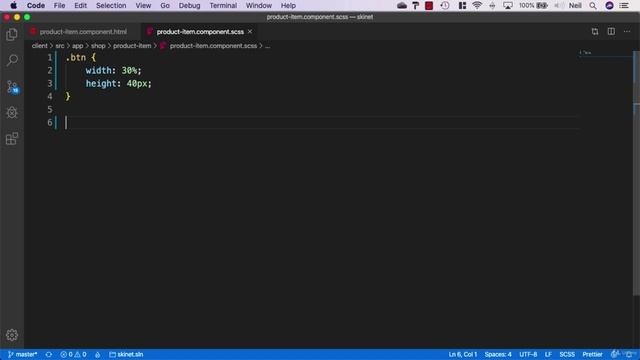The height and width of the screenshot is (360, 640).
Task: Close the product-item.component.scss tab
Action: (250, 31)
